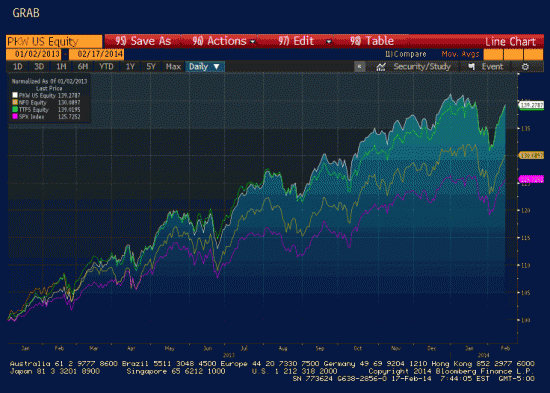Click the Security/Study chart icon
Viewport: 550px width, 393px height.
(381, 67)
